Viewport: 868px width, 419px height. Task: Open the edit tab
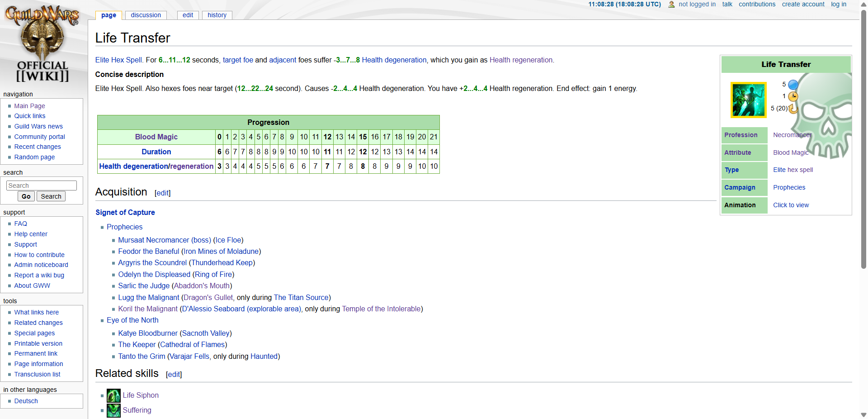[188, 15]
